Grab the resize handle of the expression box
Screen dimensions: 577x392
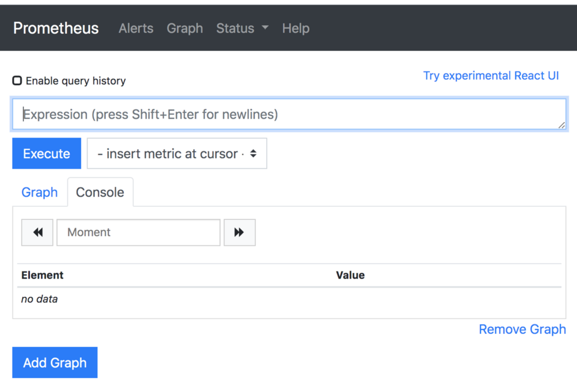coord(562,126)
